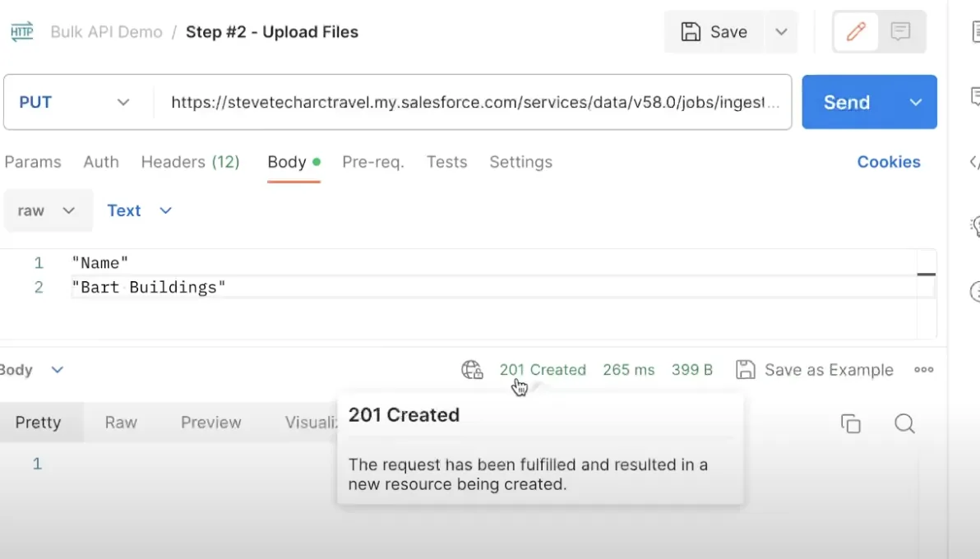Click the 399 B response size
Viewport: 980px width, 559px height.
pos(692,370)
